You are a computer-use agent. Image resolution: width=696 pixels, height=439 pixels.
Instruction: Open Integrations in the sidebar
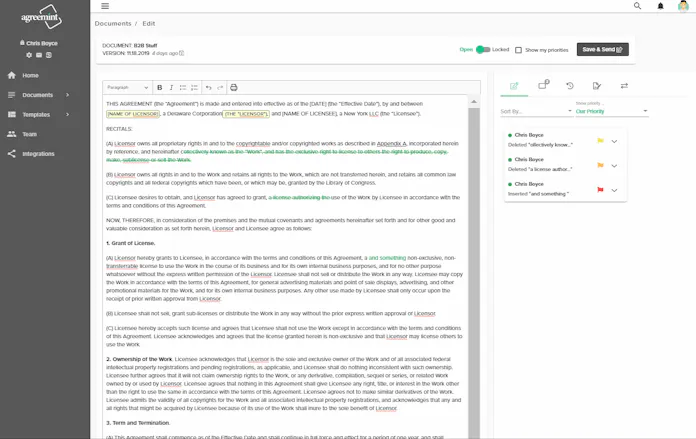click(x=39, y=154)
